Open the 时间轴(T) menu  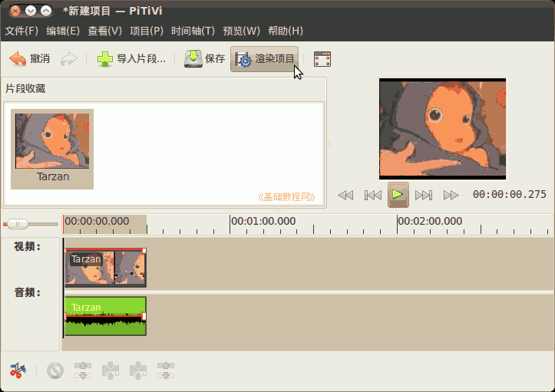(193, 31)
